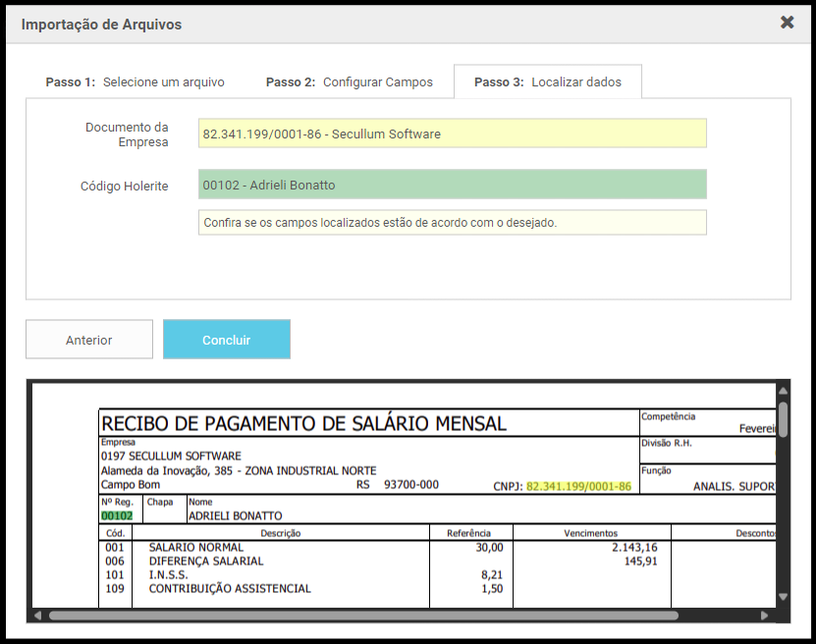
Task: Open the Passo 2 Configurar Campos tab
Action: point(349,82)
